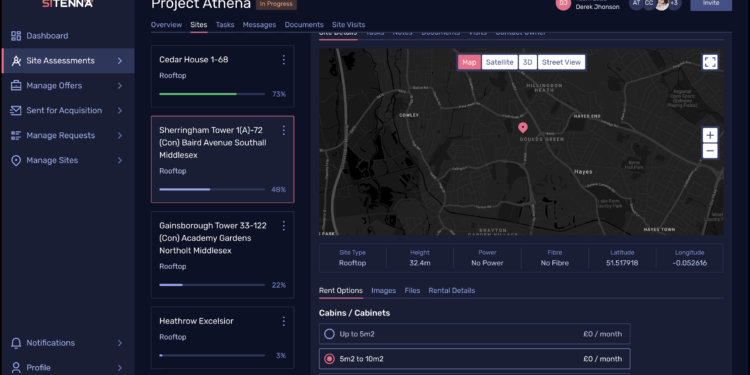Select the Up to 5m2 radio option
This screenshot has height=375, width=750.
(329, 334)
